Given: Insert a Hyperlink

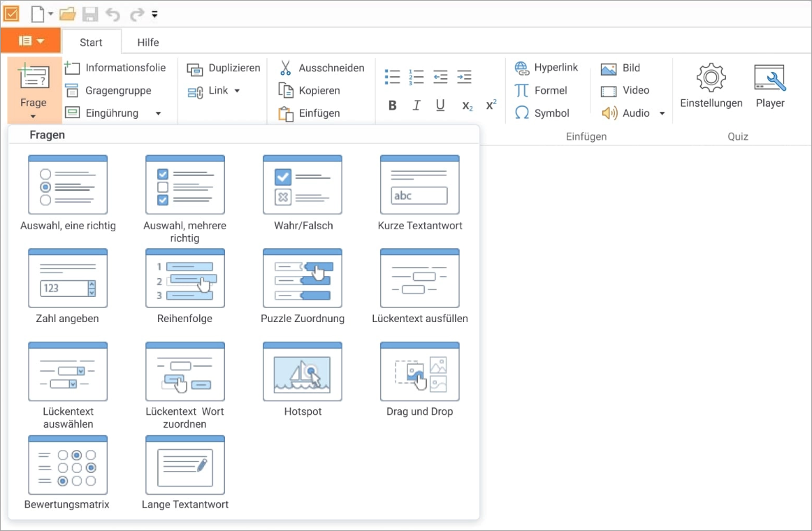Looking at the screenshot, I should click(x=546, y=68).
